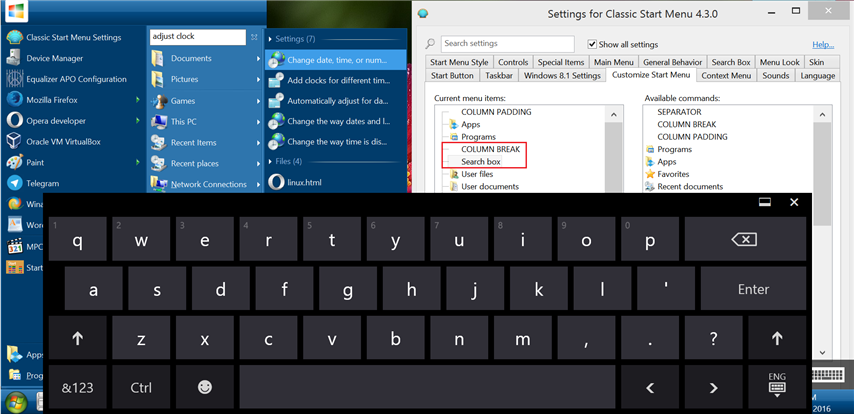Screen dimensions: 854x414
Task: Switch keyboard to &123 symbols
Action: click(77, 387)
